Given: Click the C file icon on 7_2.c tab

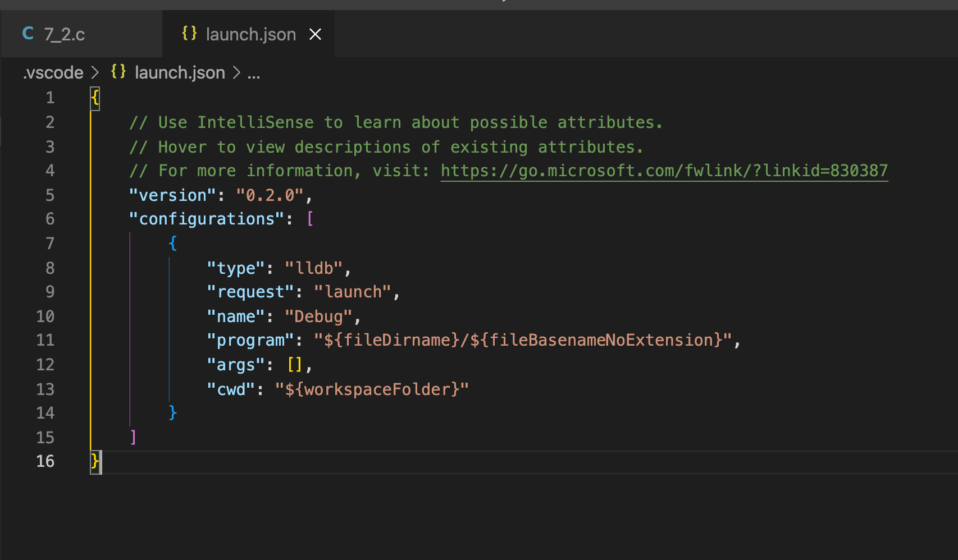Looking at the screenshot, I should (x=28, y=34).
